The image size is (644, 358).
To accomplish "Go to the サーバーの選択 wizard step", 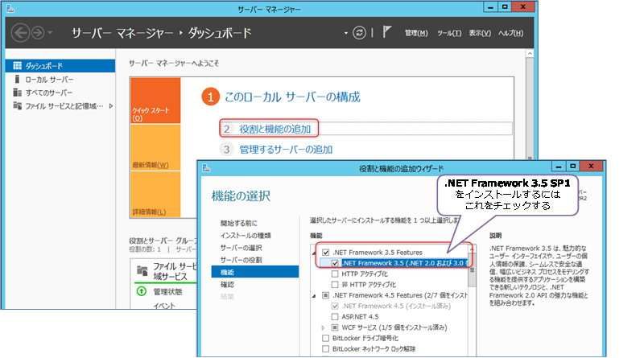I will point(241,248).
